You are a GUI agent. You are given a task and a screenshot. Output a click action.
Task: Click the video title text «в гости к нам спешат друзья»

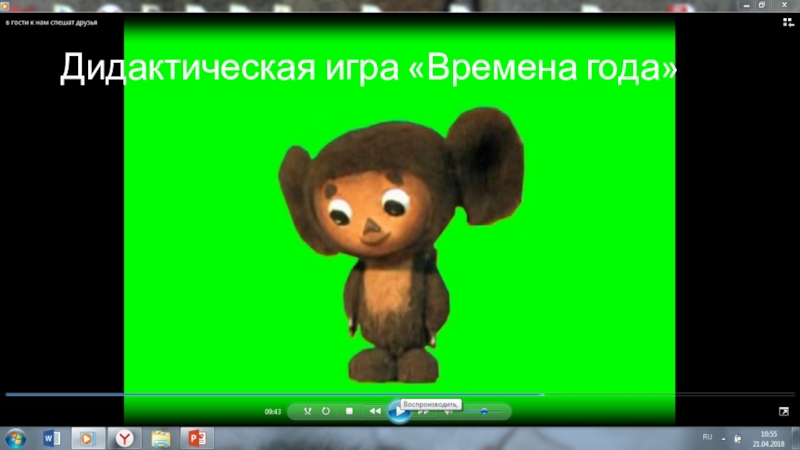[52, 22]
